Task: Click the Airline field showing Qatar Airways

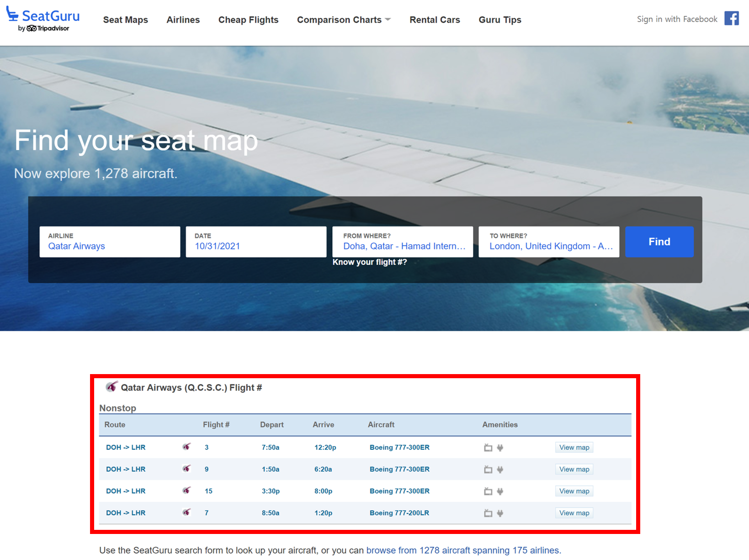Action: coord(110,242)
